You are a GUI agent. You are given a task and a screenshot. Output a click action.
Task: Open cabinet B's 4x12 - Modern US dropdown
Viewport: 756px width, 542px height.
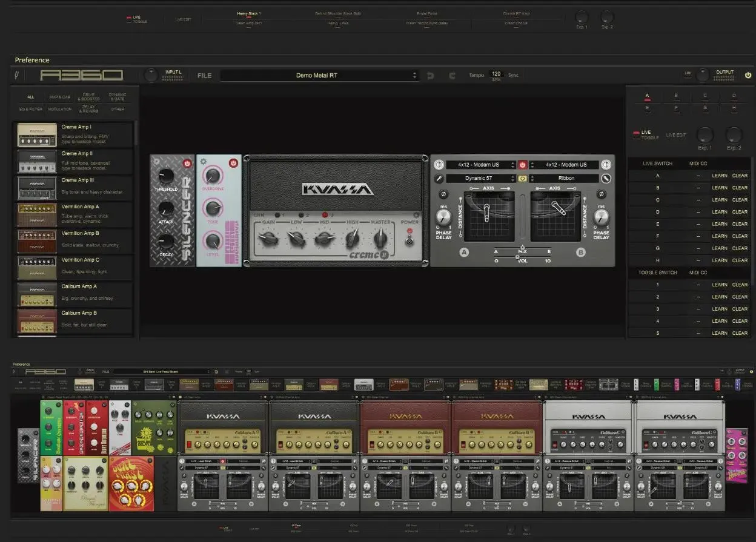(565, 165)
